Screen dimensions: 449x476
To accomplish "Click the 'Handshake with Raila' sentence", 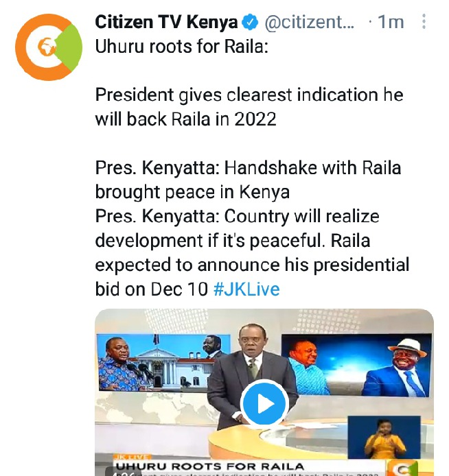I will coord(249,180).
